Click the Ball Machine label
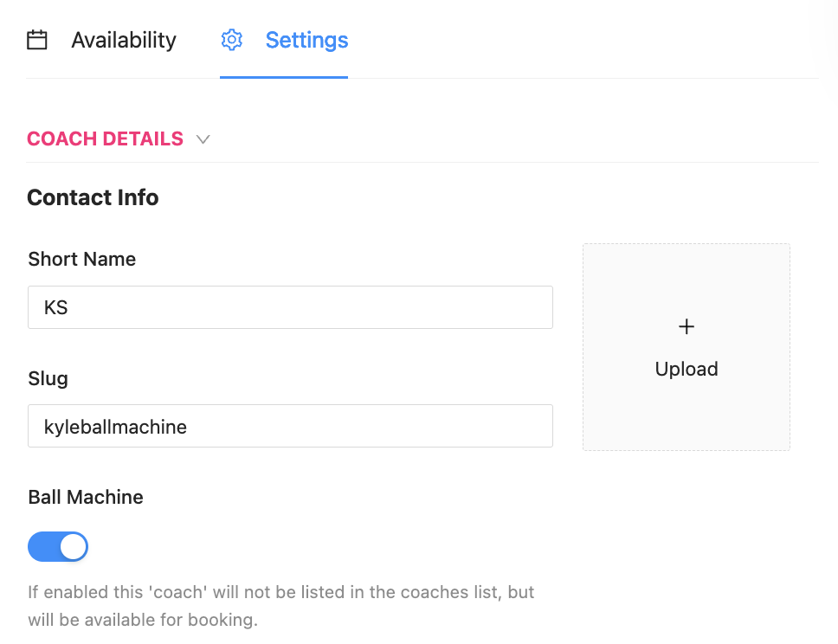 pyautogui.click(x=86, y=497)
